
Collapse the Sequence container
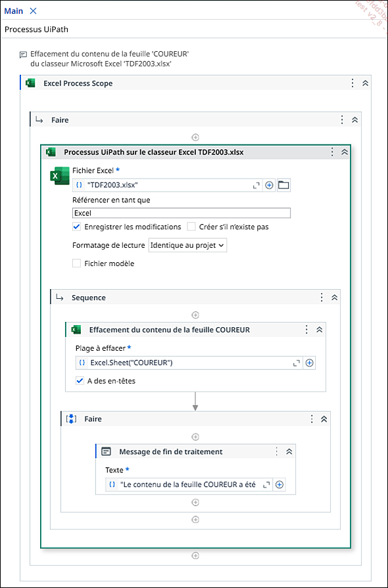334,298
